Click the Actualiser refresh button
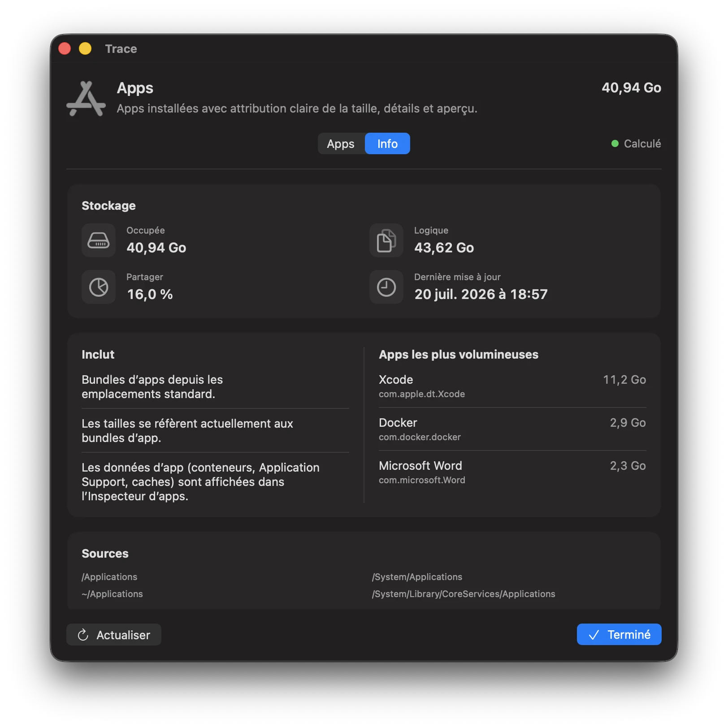Viewport: 728px width, 728px height. click(114, 635)
